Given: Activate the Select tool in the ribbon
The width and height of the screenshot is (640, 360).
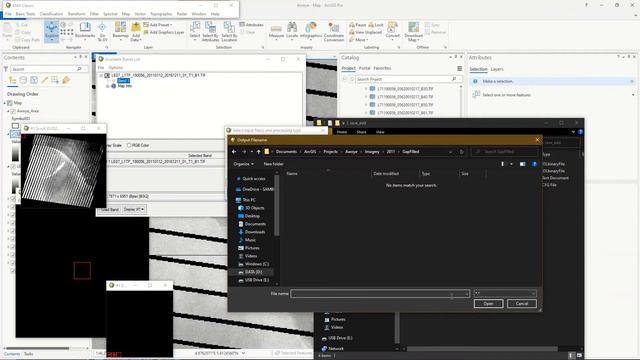Looking at the screenshot, I should point(195,31).
